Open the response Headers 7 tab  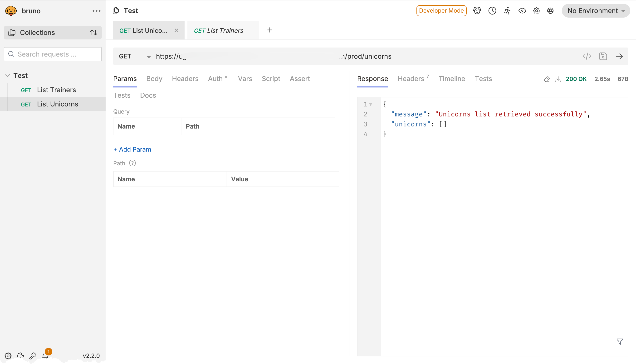point(413,78)
